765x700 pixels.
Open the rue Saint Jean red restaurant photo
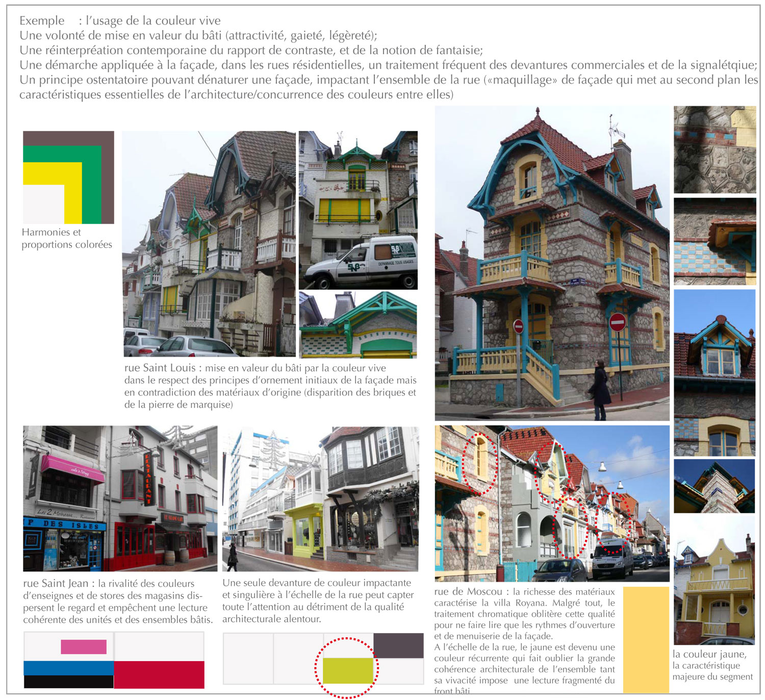(120, 498)
